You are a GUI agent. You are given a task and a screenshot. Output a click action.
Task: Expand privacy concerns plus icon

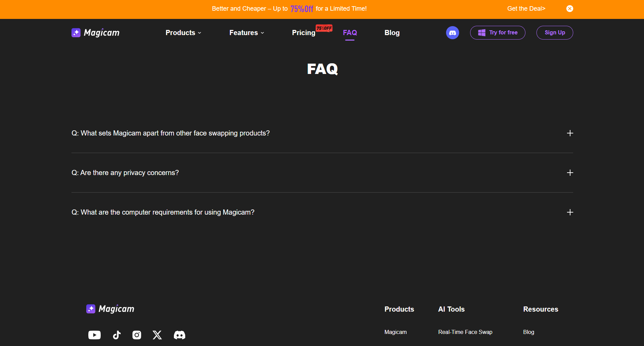[570, 173]
